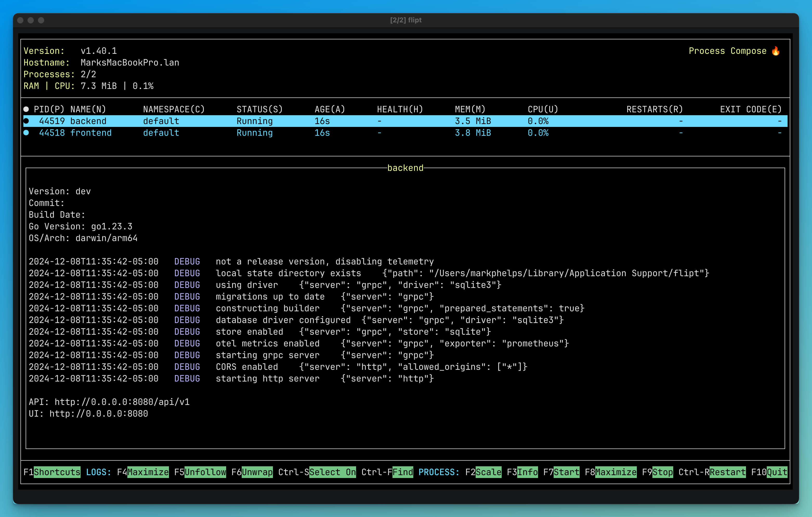Click the Start process button
812x517 pixels.
[x=567, y=472]
